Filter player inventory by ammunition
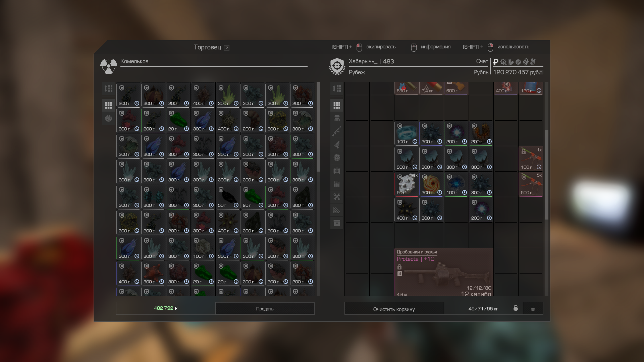This screenshot has height=362, width=644. 337,184
